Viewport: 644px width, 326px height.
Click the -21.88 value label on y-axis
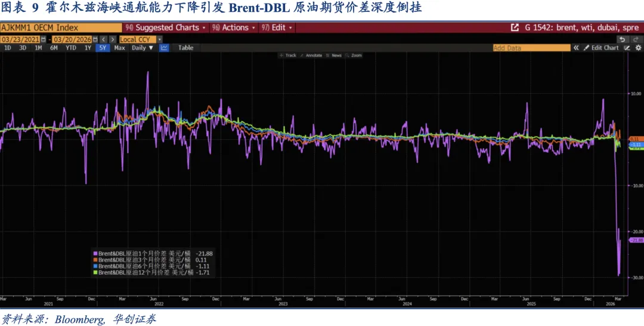[x=636, y=240]
